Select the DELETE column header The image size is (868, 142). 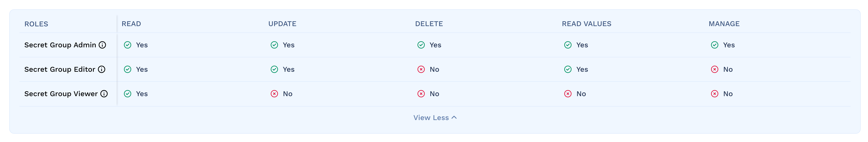(429, 24)
